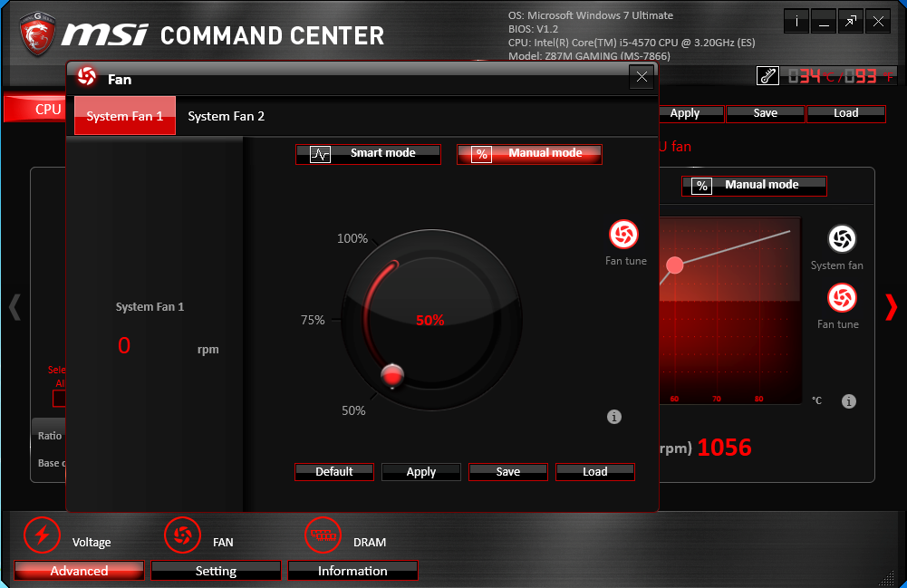Switch to the System Fan 1 tab
This screenshot has width=907, height=588.
coord(125,116)
